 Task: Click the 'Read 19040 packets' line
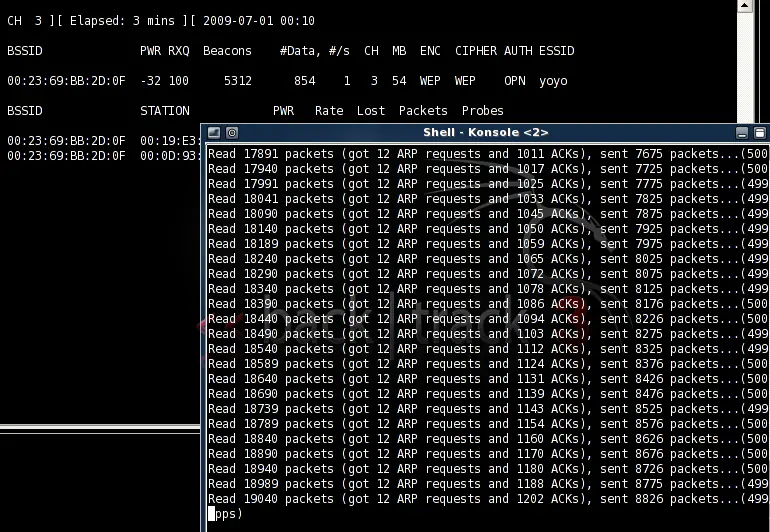(x=488, y=499)
